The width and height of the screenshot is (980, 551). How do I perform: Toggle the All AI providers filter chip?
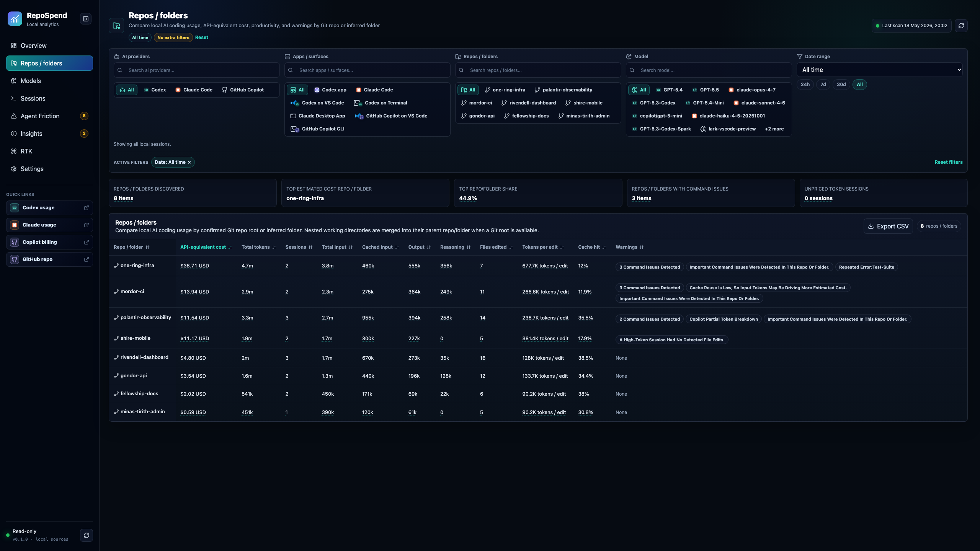(x=127, y=90)
